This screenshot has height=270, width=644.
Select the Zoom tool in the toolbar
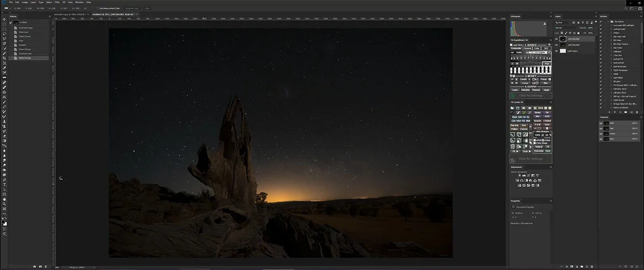point(4,204)
